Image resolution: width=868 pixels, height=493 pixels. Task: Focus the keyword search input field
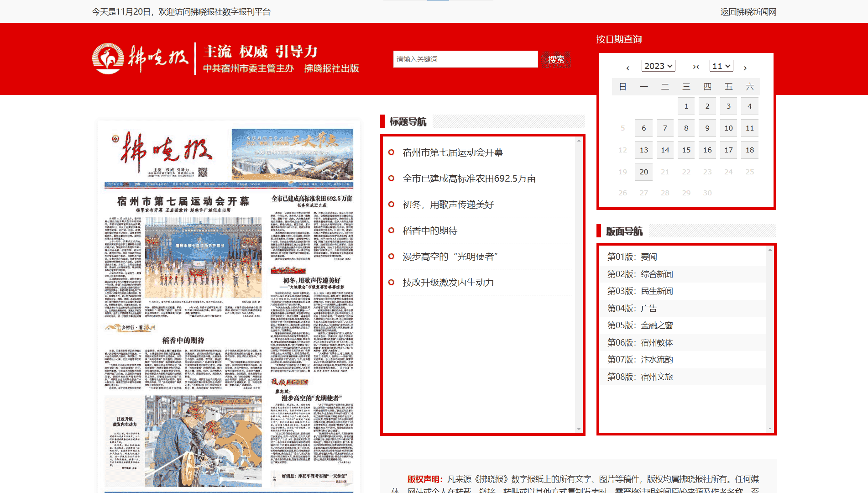(465, 59)
